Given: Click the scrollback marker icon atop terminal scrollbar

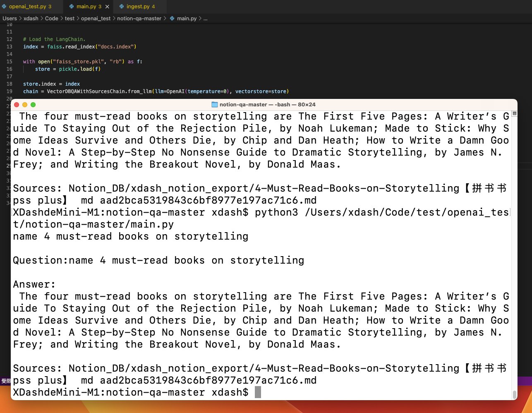Looking at the screenshot, I should coord(514,113).
